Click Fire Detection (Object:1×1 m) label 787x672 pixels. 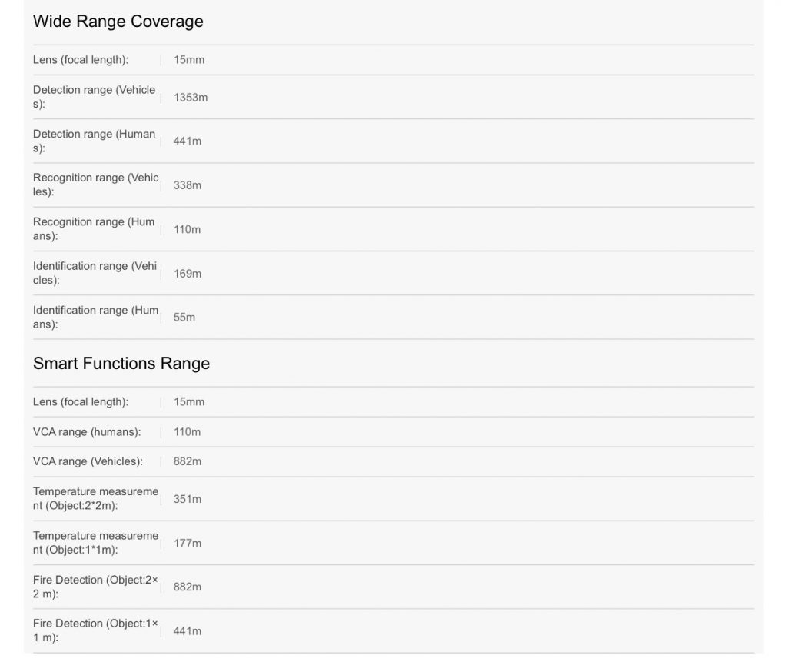[95, 630]
